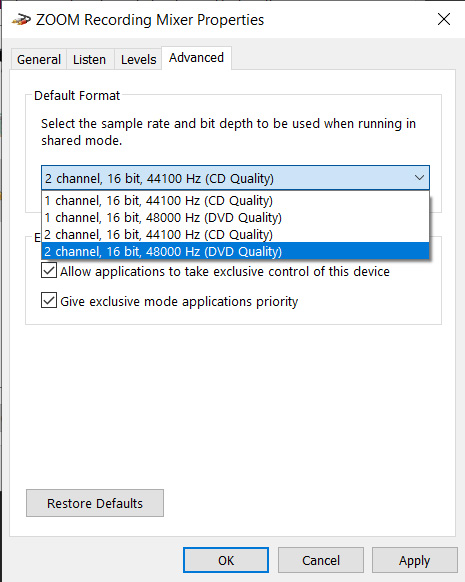The width and height of the screenshot is (465, 582).
Task: Go to the Levels tab
Action: tap(138, 59)
